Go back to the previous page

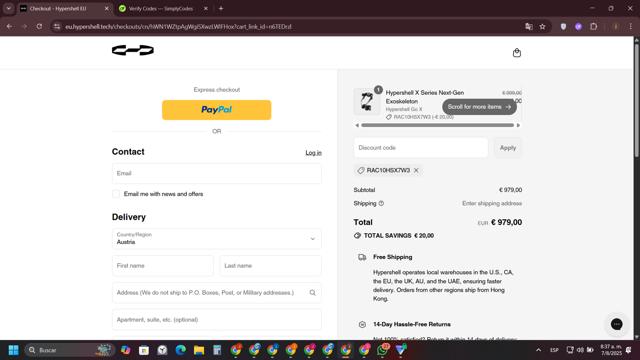[9, 27]
